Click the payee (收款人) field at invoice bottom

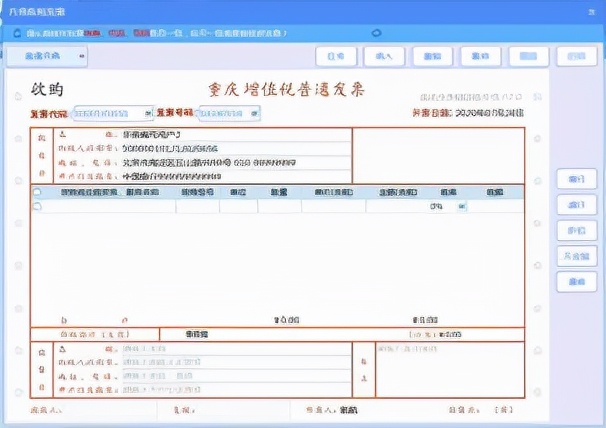pos(109,410)
